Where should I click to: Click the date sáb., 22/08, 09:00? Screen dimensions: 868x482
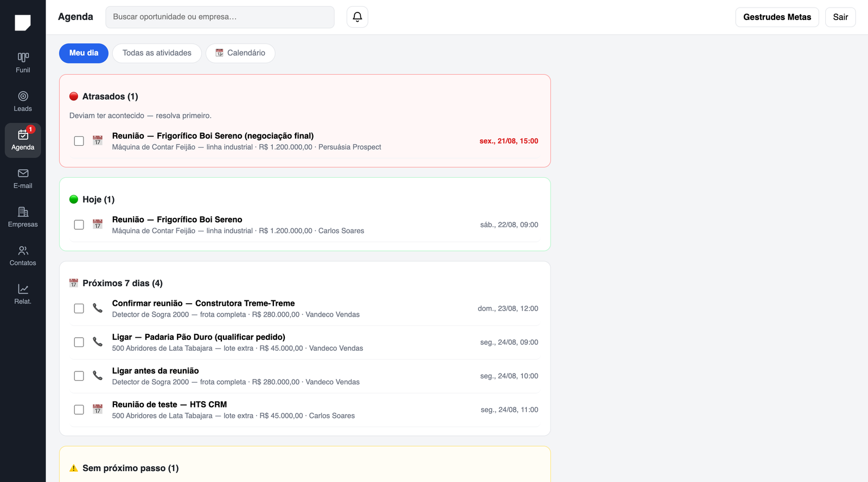[x=509, y=224]
